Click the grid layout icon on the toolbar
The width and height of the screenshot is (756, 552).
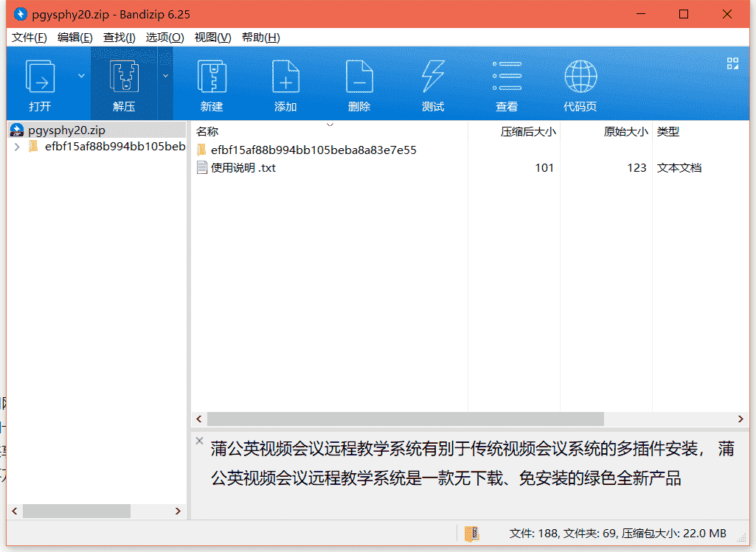click(733, 63)
